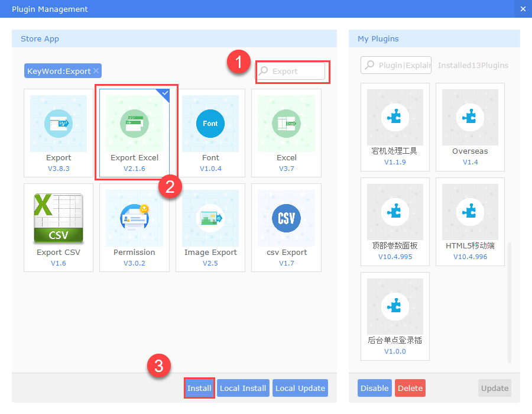Select the 后台单点登录插 plugin

pyautogui.click(x=395, y=306)
